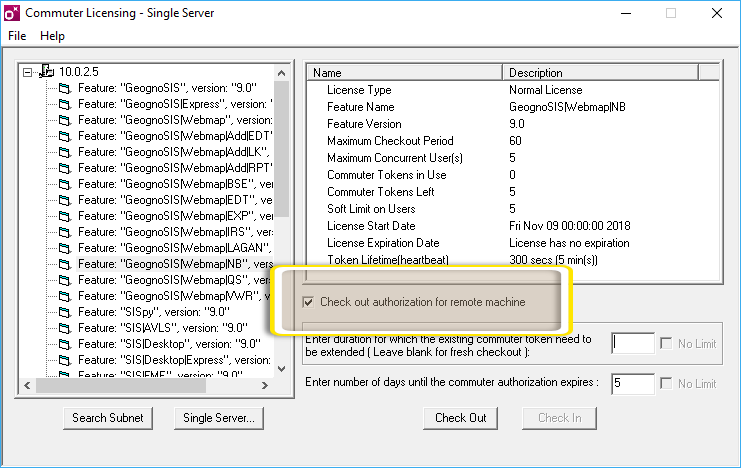This screenshot has width=741, height=468.
Task: Click the tree's vertical scrollbar up arrow
Action: (282, 73)
